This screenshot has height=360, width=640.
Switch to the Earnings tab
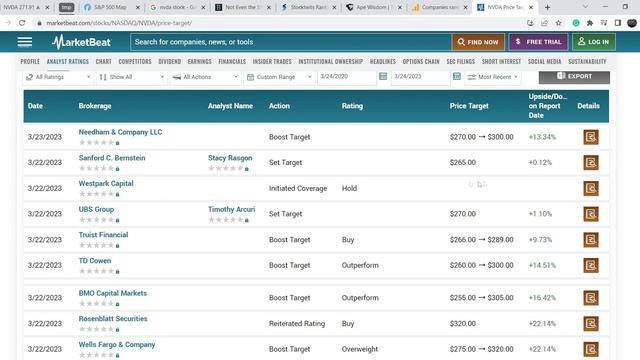(x=199, y=62)
